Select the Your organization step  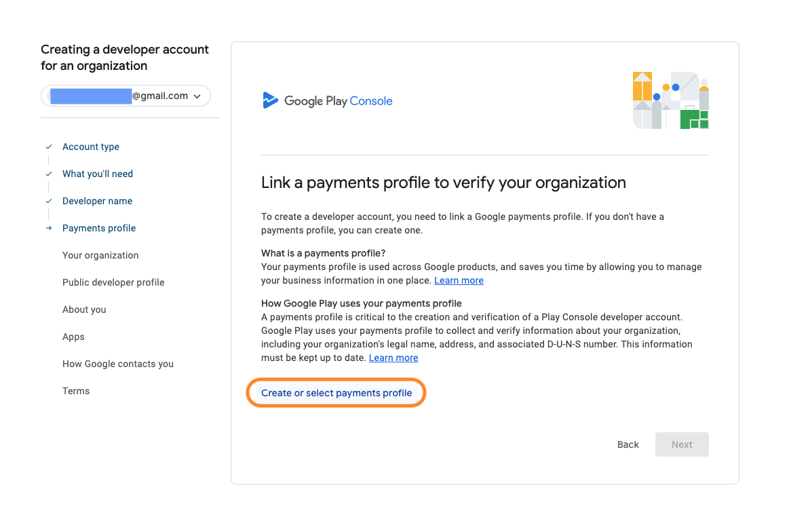click(x=100, y=255)
